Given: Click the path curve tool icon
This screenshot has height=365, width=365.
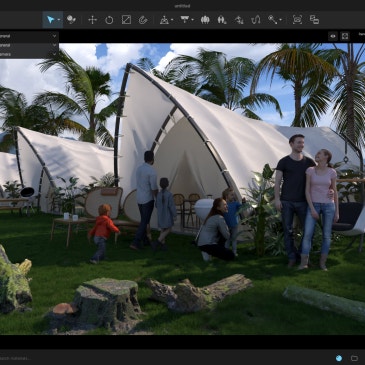Looking at the screenshot, I should pyautogui.click(x=256, y=20).
